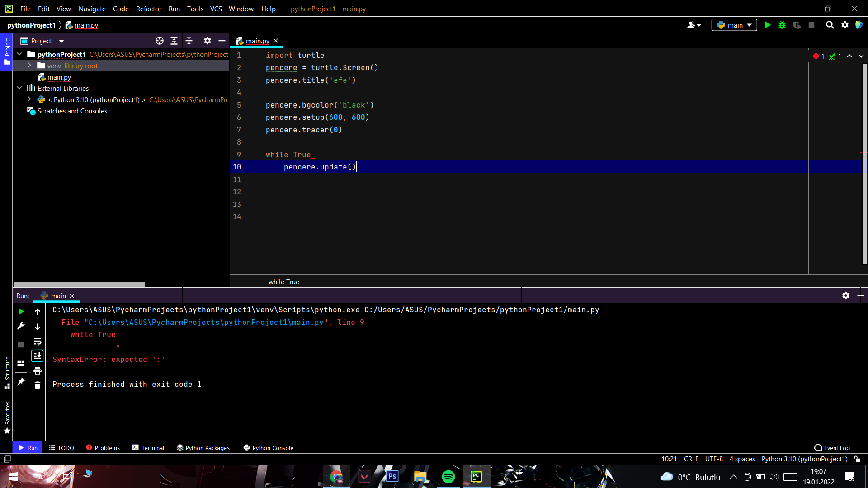Open the main run configuration dropdown
The height and width of the screenshot is (488, 868).
pos(734,25)
